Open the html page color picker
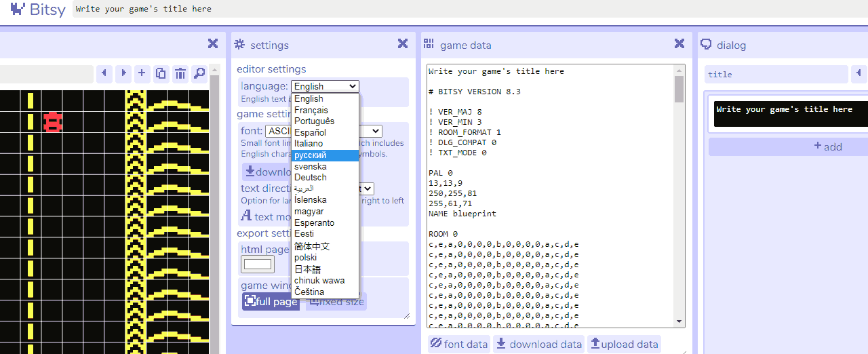The image size is (868, 354). point(258,264)
